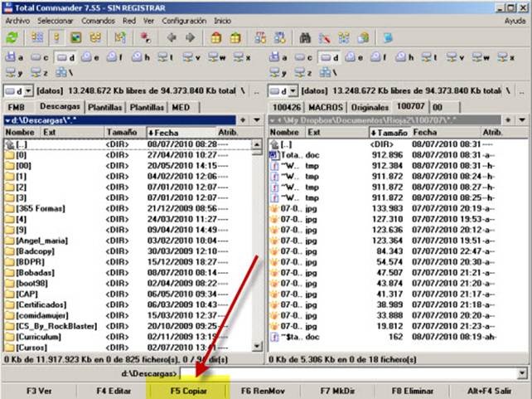The height and width of the screenshot is (399, 532).
Task: Select drive h in left drive bar
Action: pyautogui.click(x=141, y=57)
